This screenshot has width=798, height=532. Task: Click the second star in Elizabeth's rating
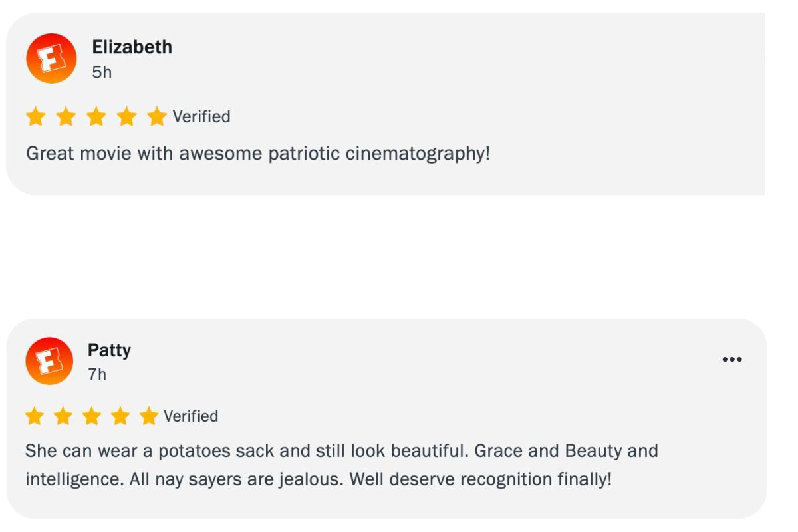[66, 117]
